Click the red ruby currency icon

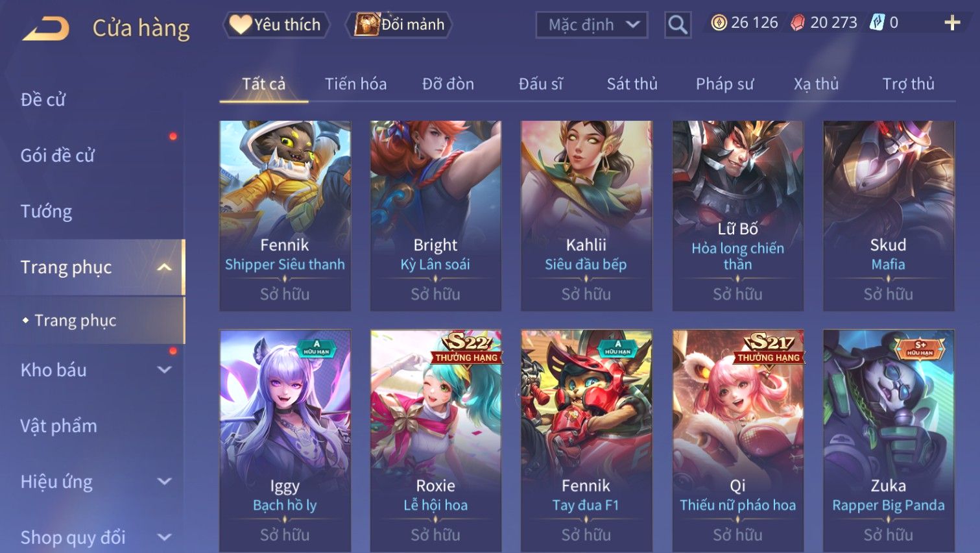(798, 23)
